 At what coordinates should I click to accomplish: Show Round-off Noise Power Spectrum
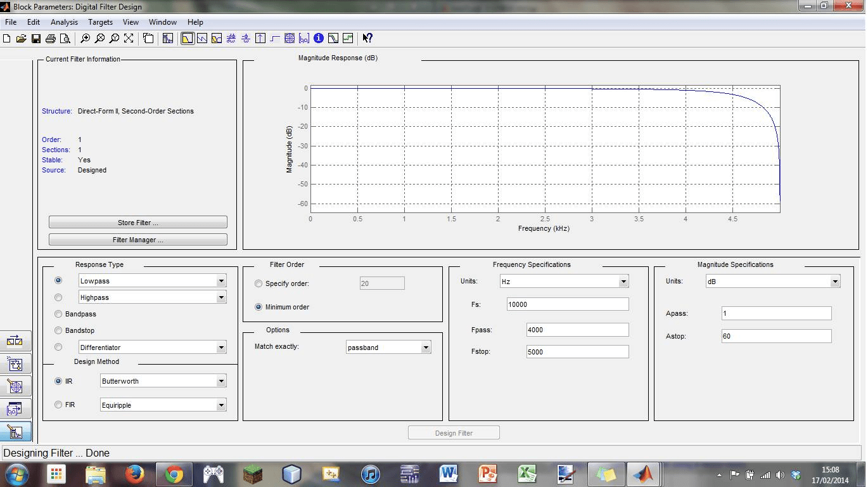348,38
